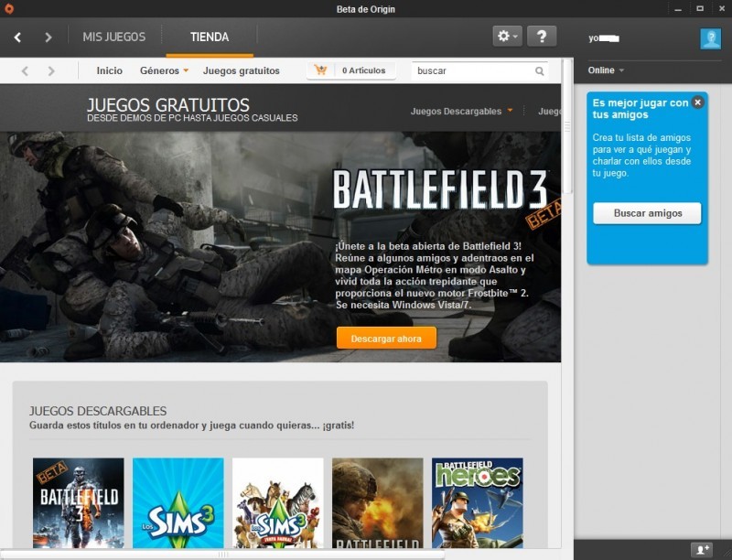The height and width of the screenshot is (560, 732).
Task: Open the Battlefield Heroes thumbnail
Action: [x=477, y=502]
